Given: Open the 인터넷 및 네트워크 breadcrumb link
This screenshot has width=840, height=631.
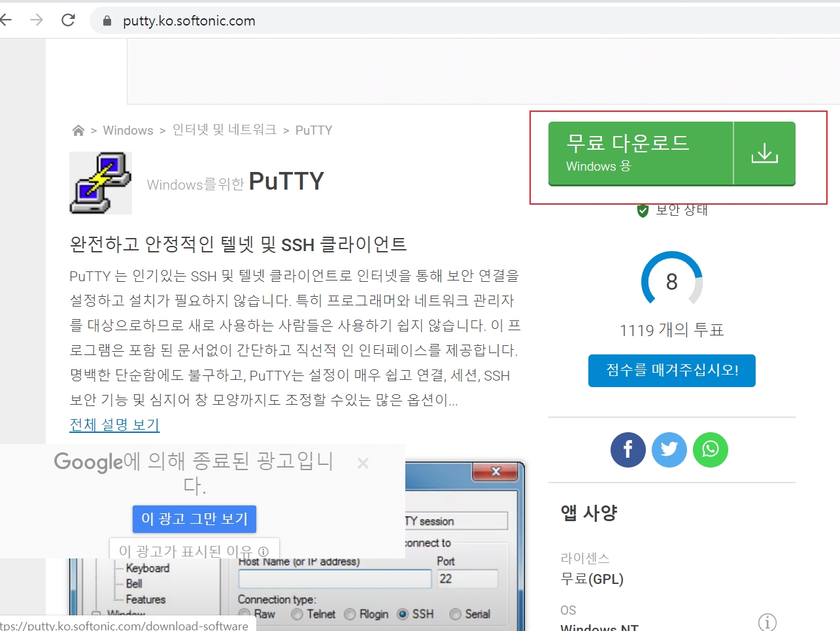Looking at the screenshot, I should (x=224, y=129).
